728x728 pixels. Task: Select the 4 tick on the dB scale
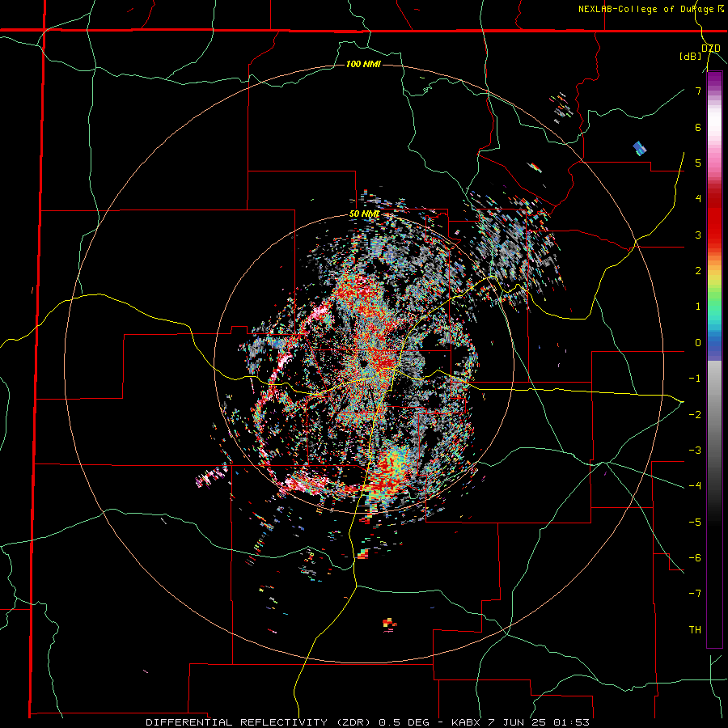[x=698, y=199]
